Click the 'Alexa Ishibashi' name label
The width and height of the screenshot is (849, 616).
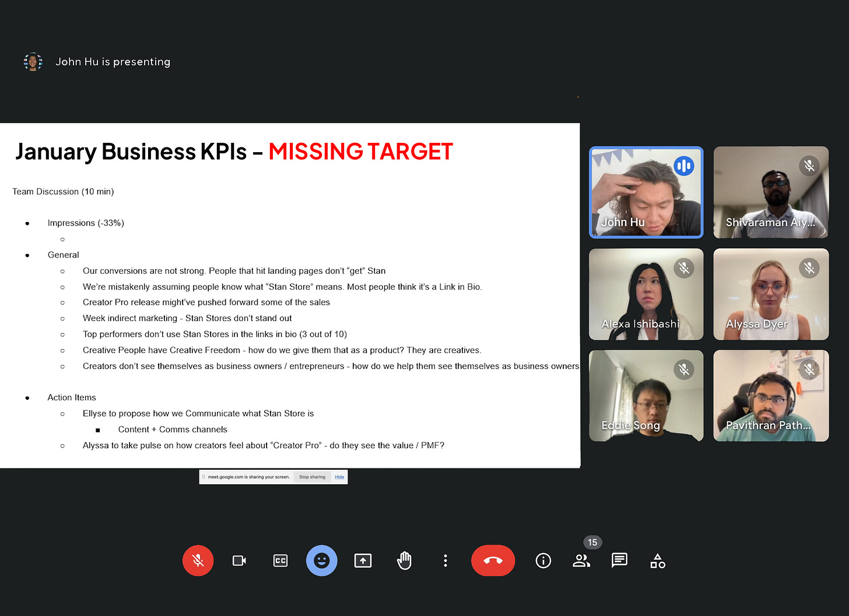tap(640, 324)
